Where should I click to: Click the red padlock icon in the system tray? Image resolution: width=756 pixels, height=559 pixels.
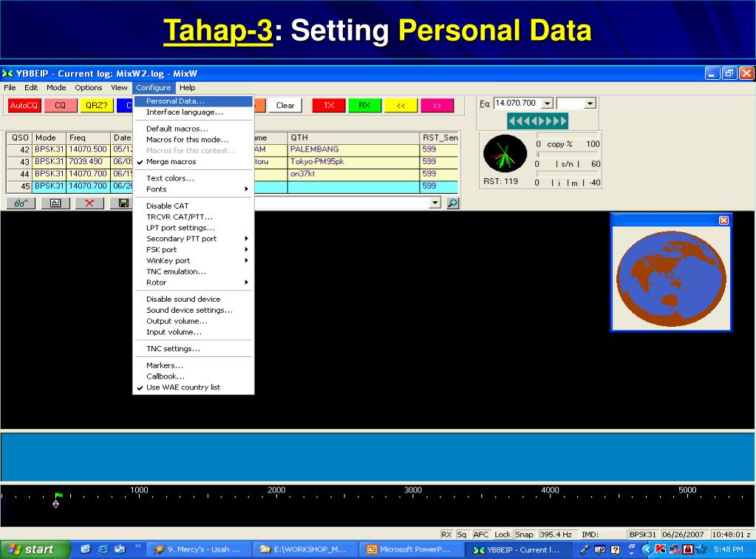pyautogui.click(x=688, y=549)
